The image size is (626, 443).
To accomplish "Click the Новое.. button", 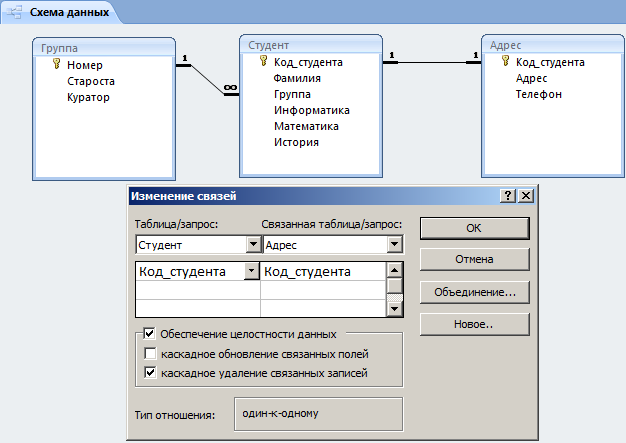I will [474, 324].
